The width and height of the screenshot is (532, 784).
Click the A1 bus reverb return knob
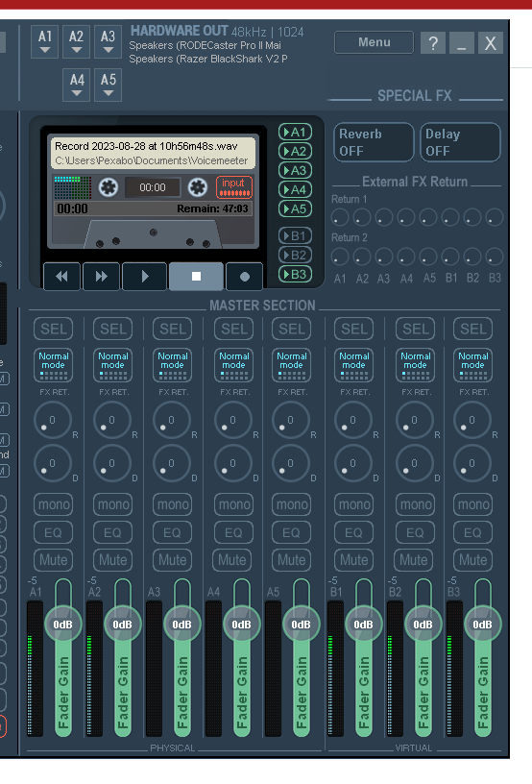[53, 420]
